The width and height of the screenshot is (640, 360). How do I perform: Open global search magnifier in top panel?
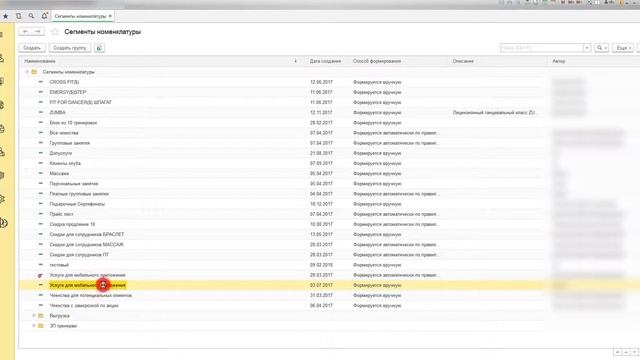click(x=31, y=16)
